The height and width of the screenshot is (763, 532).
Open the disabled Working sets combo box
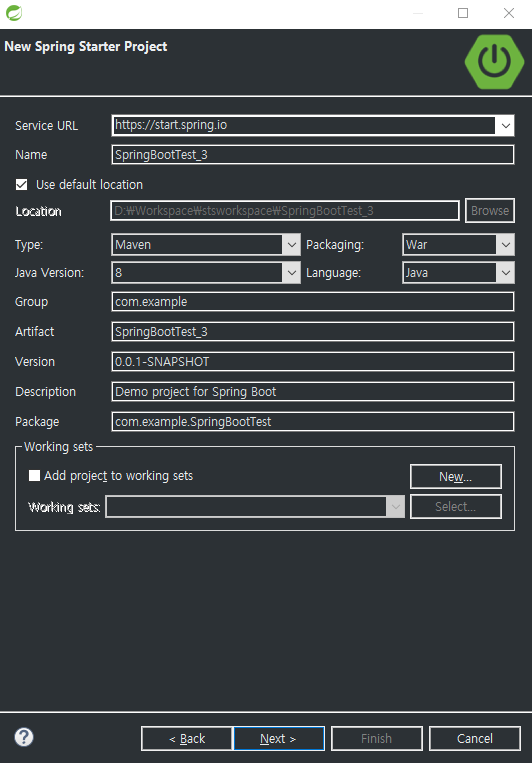point(255,507)
